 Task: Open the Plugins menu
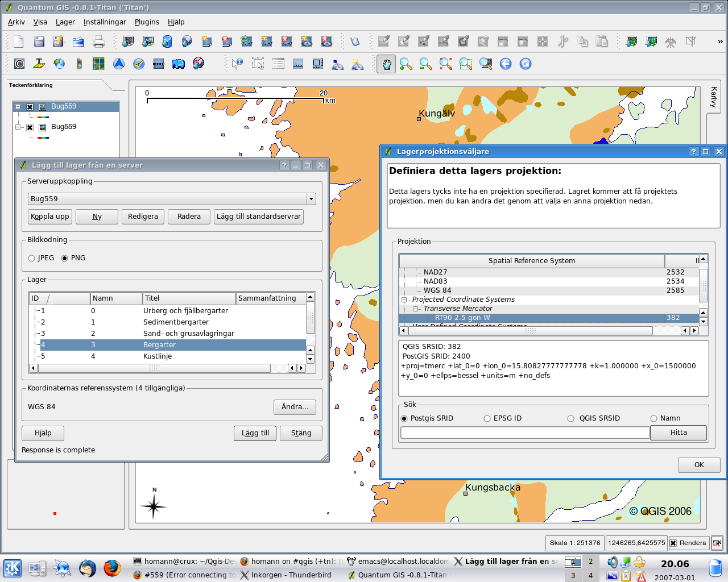(147, 22)
